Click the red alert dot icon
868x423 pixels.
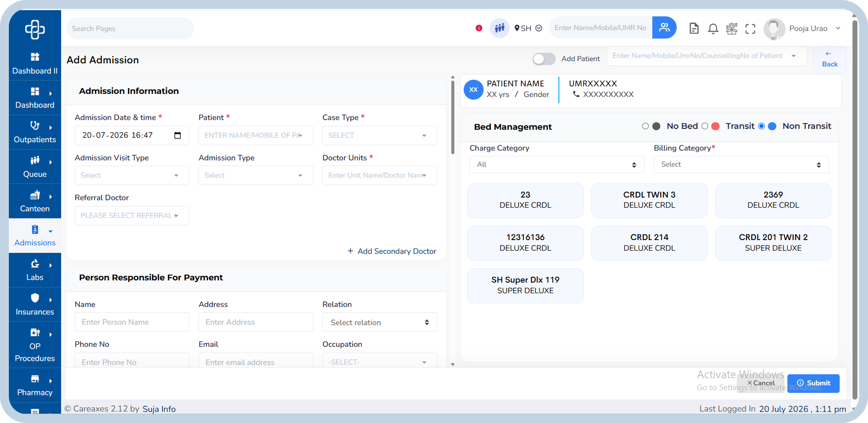[479, 28]
